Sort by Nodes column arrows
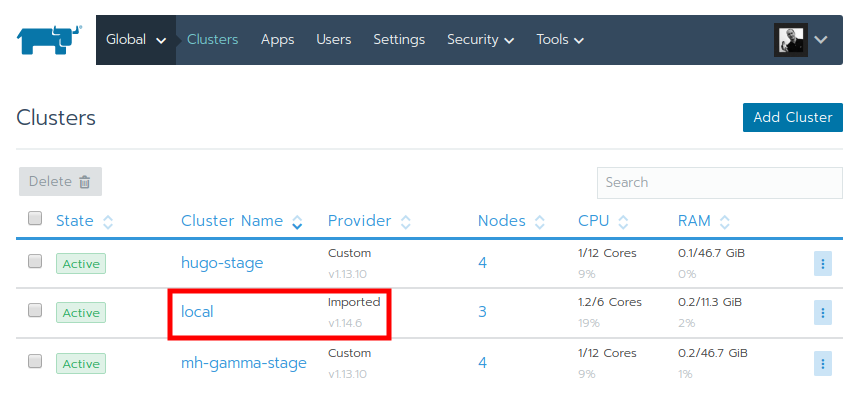The height and width of the screenshot is (396, 853). coord(540,222)
